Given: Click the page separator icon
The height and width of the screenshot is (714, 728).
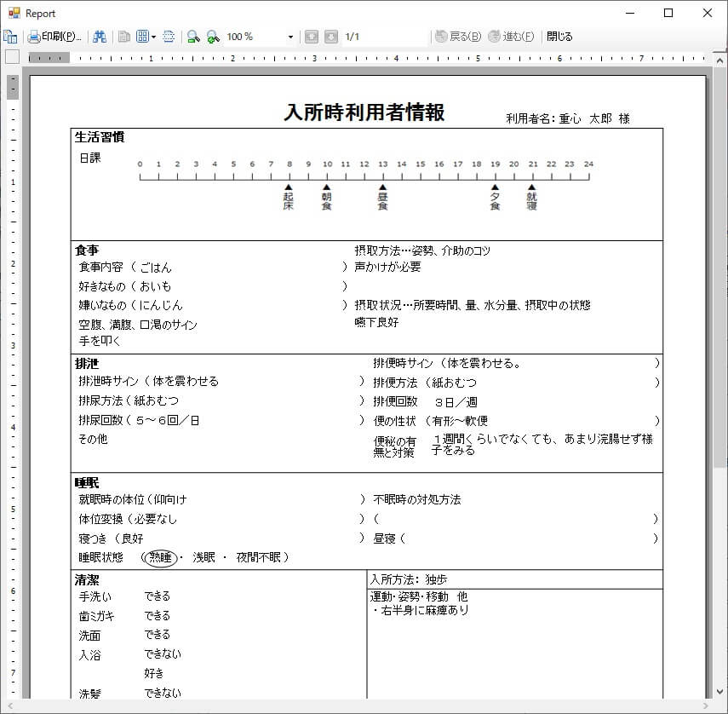Looking at the screenshot, I should click(x=169, y=36).
